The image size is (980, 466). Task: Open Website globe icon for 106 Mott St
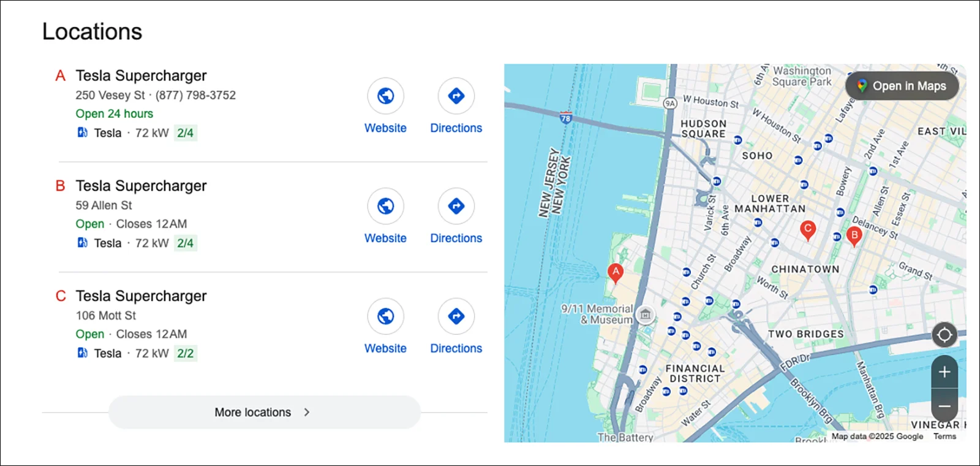385,316
